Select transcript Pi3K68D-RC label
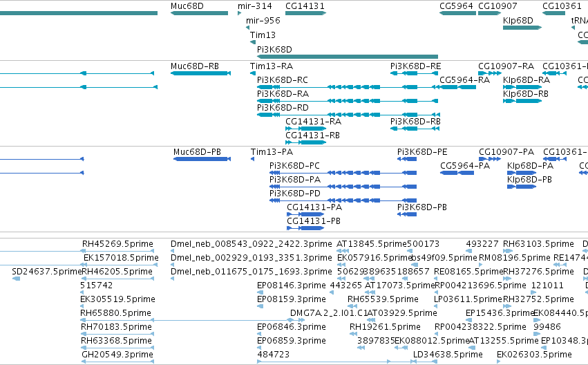This screenshot has height=365, width=588. click(283, 80)
